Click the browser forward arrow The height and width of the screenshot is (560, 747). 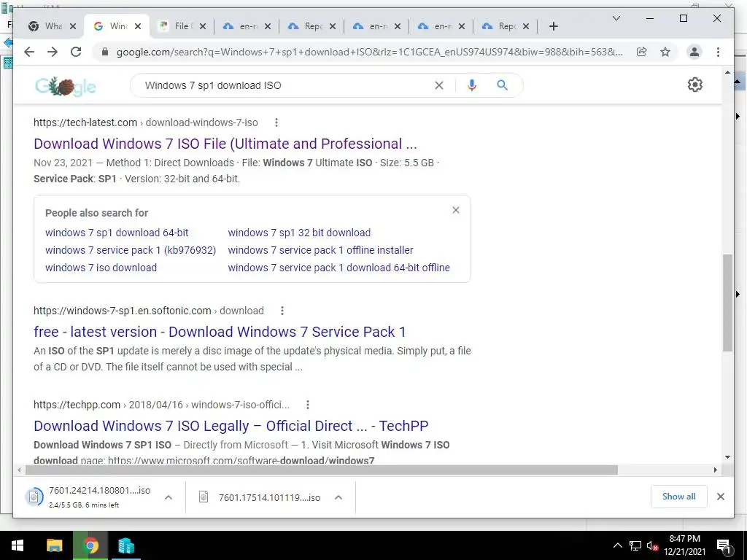click(x=53, y=52)
